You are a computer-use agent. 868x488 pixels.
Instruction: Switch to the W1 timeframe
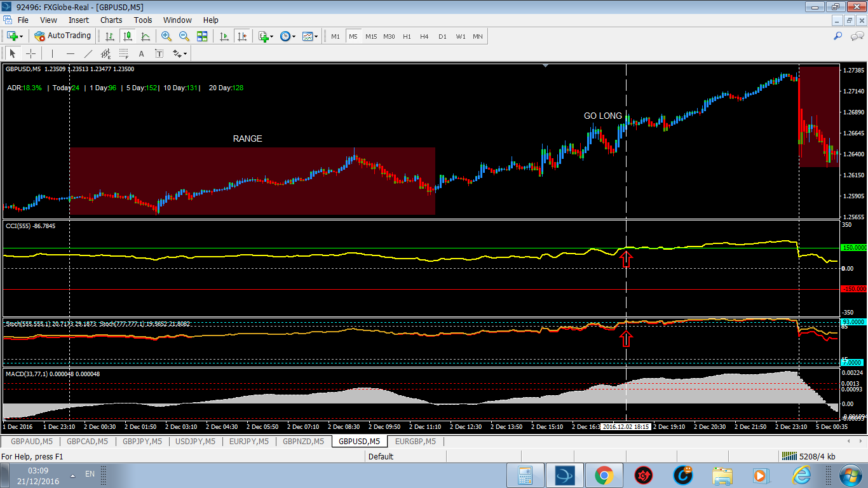click(460, 36)
